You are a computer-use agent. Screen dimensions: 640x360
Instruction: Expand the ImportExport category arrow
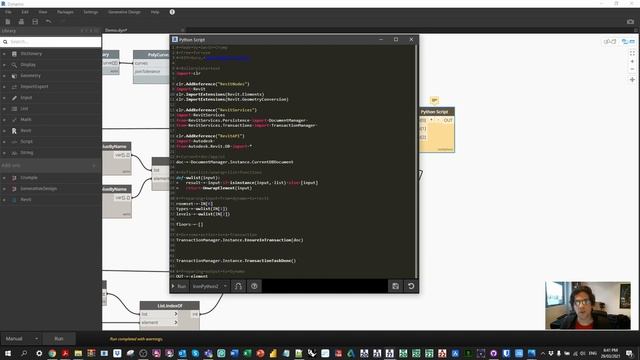[x=4, y=87]
